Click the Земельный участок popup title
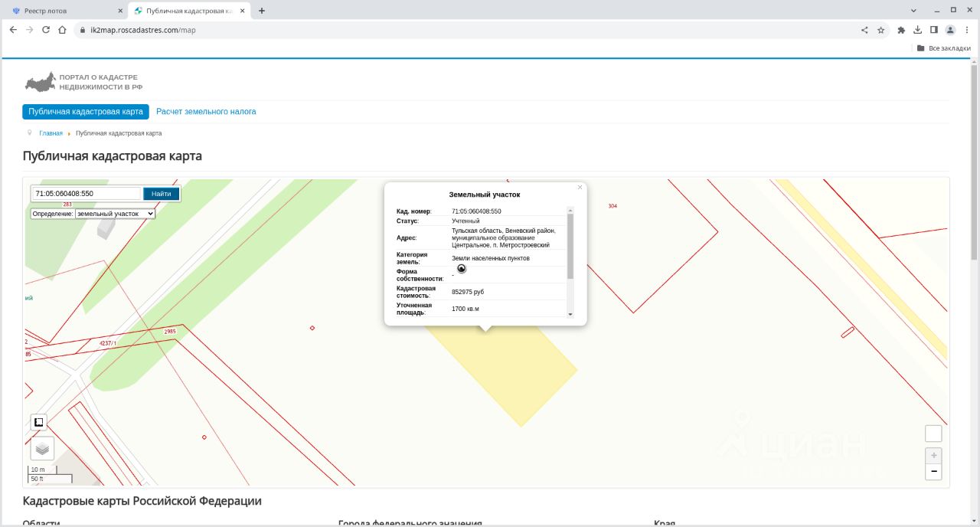This screenshot has height=527, width=980. coord(485,195)
